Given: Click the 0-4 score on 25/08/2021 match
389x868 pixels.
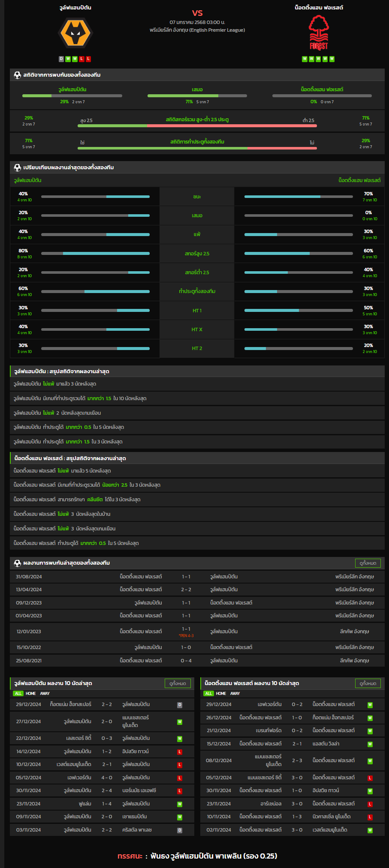Looking at the screenshot, I should pyautogui.click(x=186, y=661).
